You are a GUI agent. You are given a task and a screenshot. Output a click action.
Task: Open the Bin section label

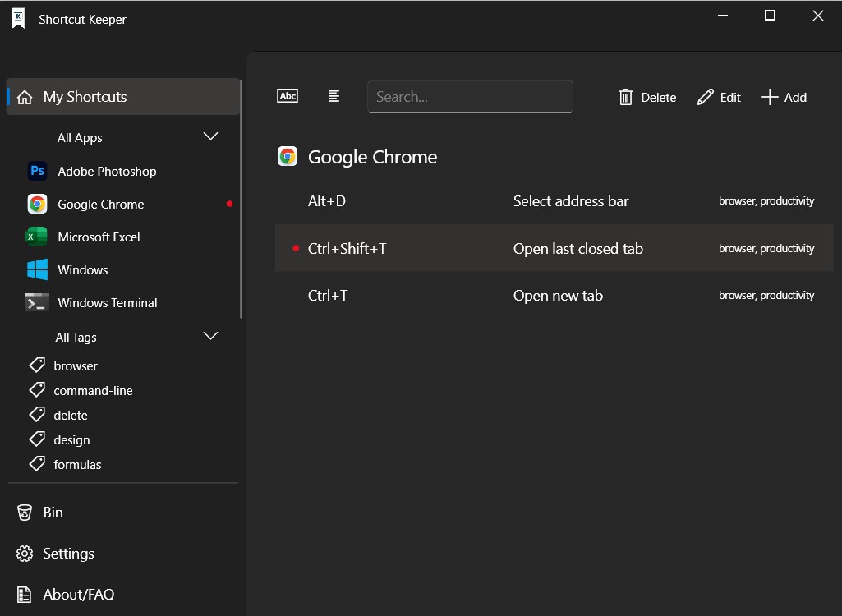(53, 513)
